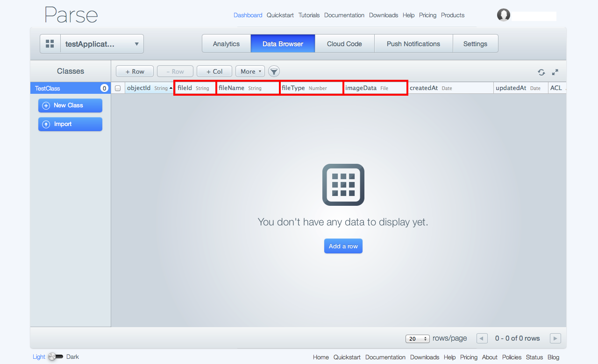Open Quickstart in the top navigation
Viewport: 598px width, 364px height.
(280, 15)
